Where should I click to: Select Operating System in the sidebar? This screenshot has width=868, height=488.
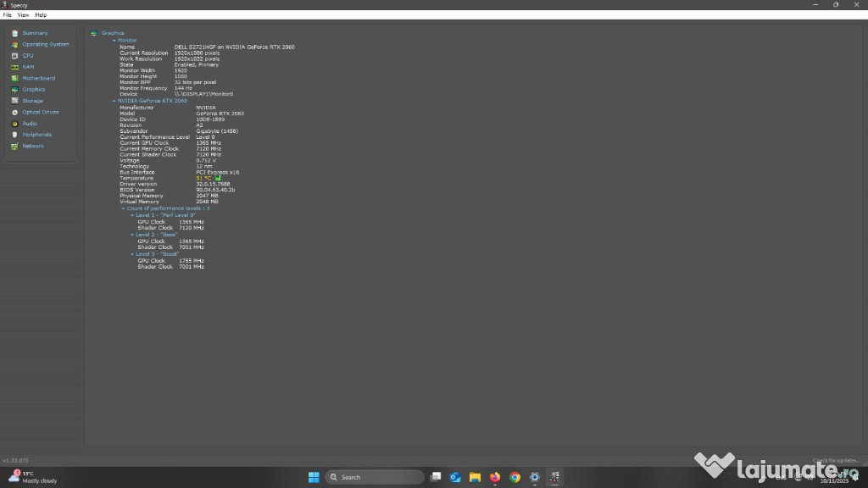pos(45,44)
